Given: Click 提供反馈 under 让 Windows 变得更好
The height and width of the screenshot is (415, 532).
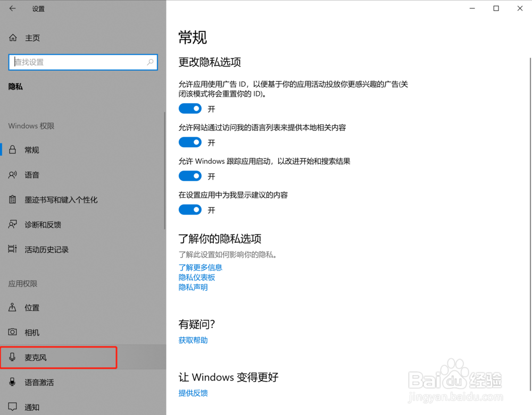Looking at the screenshot, I should coord(193,393).
